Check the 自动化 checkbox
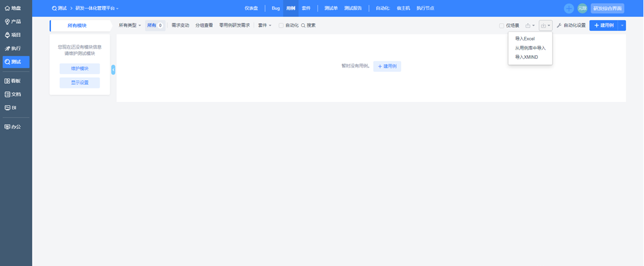644x266 pixels. tap(281, 26)
